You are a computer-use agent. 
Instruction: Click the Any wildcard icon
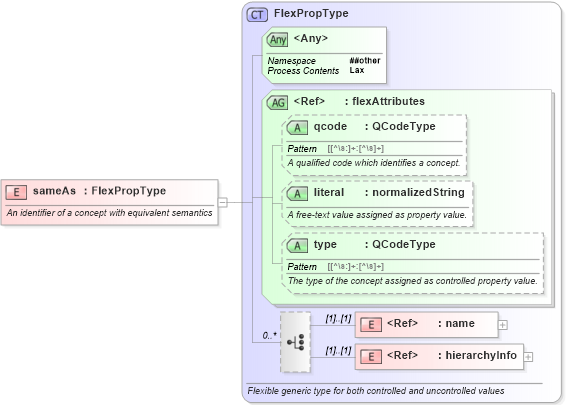(277, 39)
